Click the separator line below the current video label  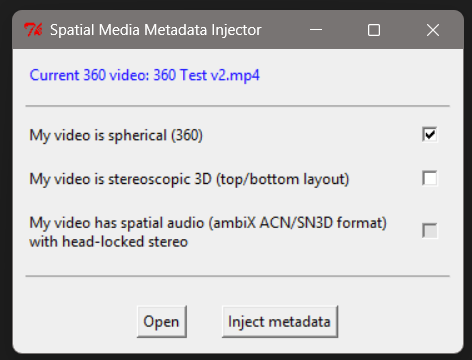click(238, 106)
